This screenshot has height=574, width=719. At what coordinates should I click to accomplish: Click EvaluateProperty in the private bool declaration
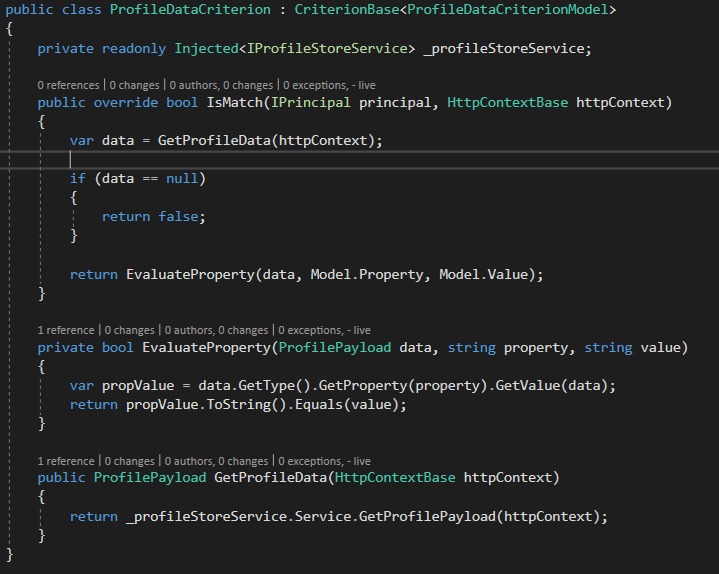[x=206, y=348]
